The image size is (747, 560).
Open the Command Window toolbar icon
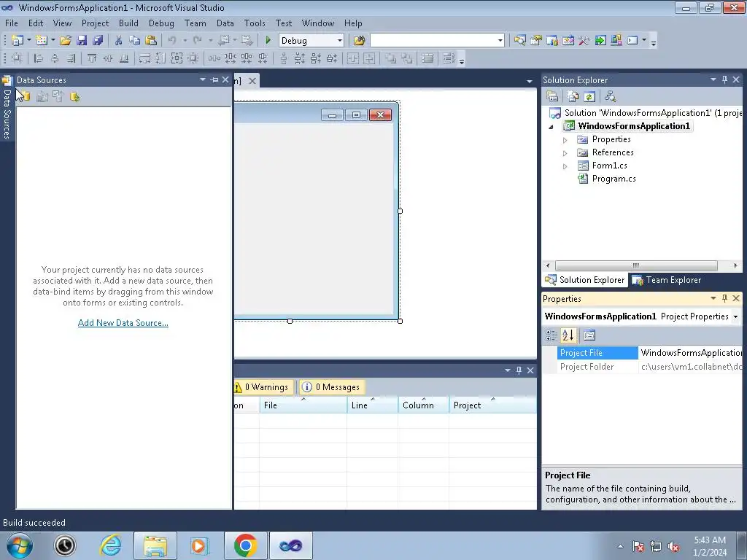(632, 41)
